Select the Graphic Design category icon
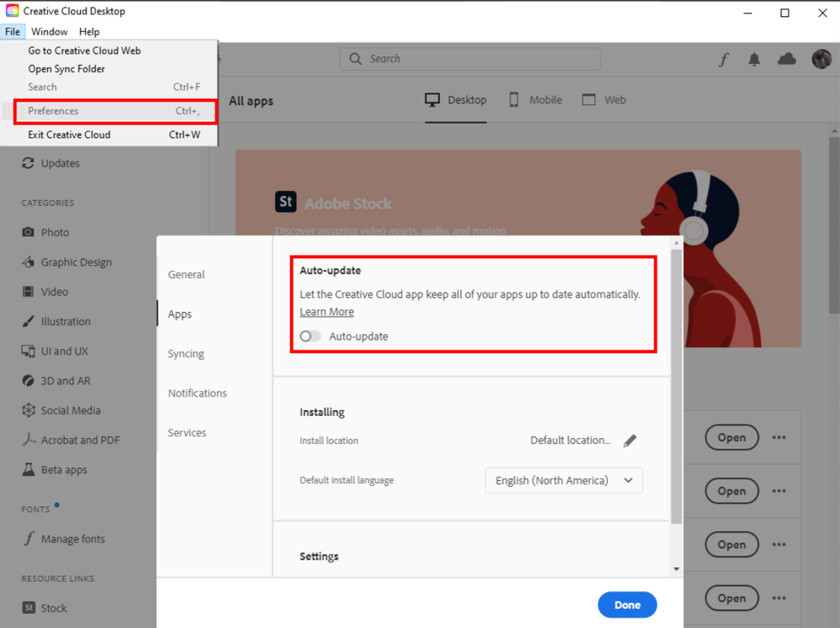Image resolution: width=840 pixels, height=628 pixels. [x=28, y=262]
